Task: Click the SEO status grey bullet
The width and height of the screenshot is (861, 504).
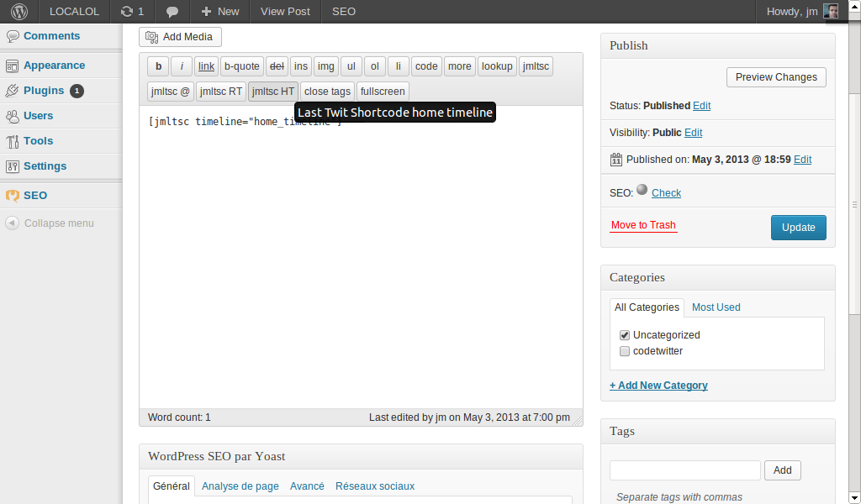Action: click(x=642, y=190)
